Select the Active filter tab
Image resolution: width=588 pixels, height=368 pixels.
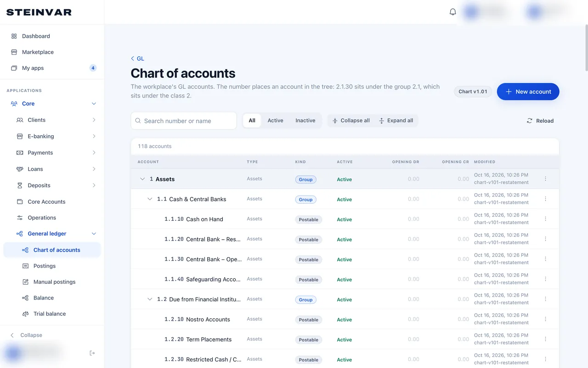(275, 121)
